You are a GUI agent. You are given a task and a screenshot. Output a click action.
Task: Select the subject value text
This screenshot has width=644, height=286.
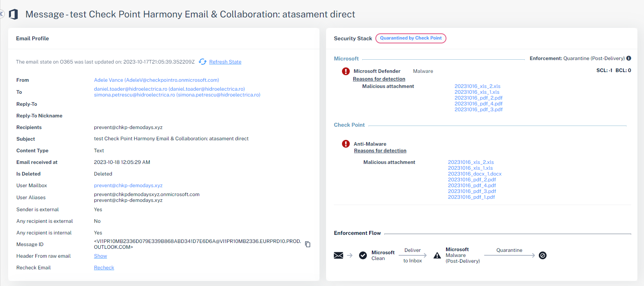[x=171, y=138]
